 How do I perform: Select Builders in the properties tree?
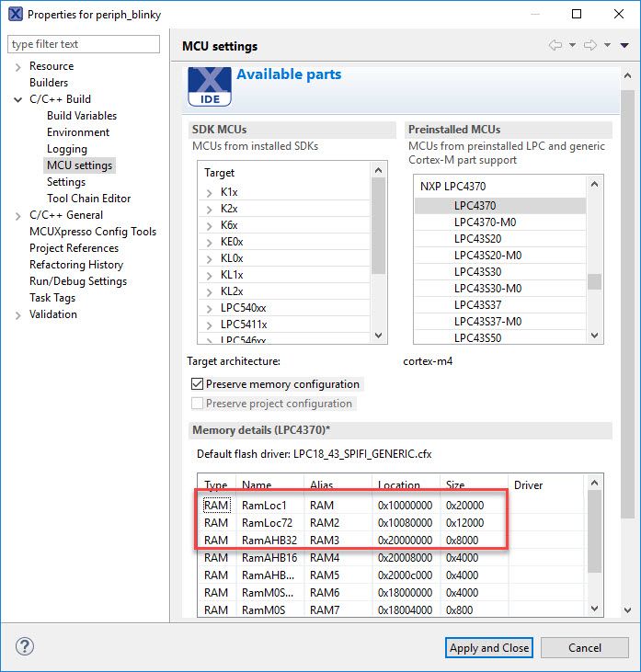tap(49, 83)
